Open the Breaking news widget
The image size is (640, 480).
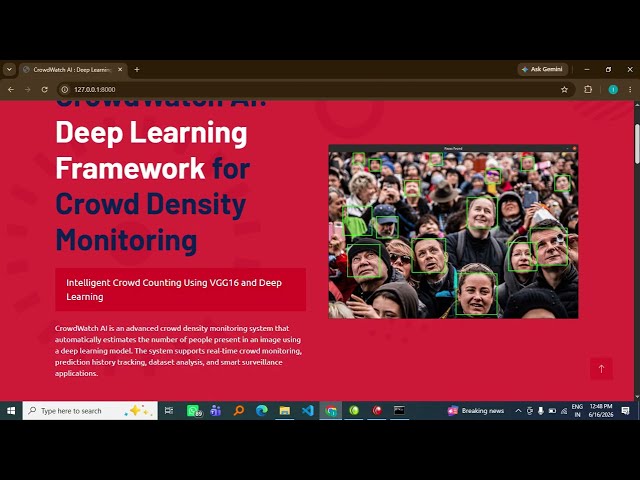[x=476, y=411]
